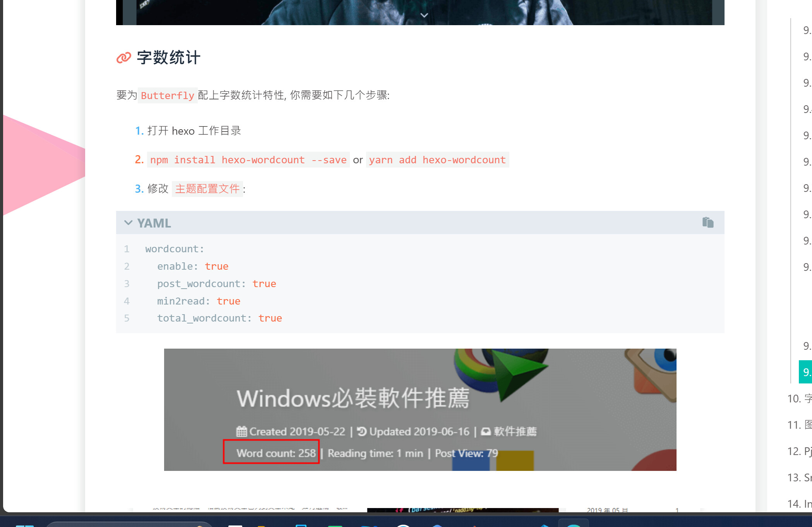Collapse the YAML code block chevron

[128, 223]
